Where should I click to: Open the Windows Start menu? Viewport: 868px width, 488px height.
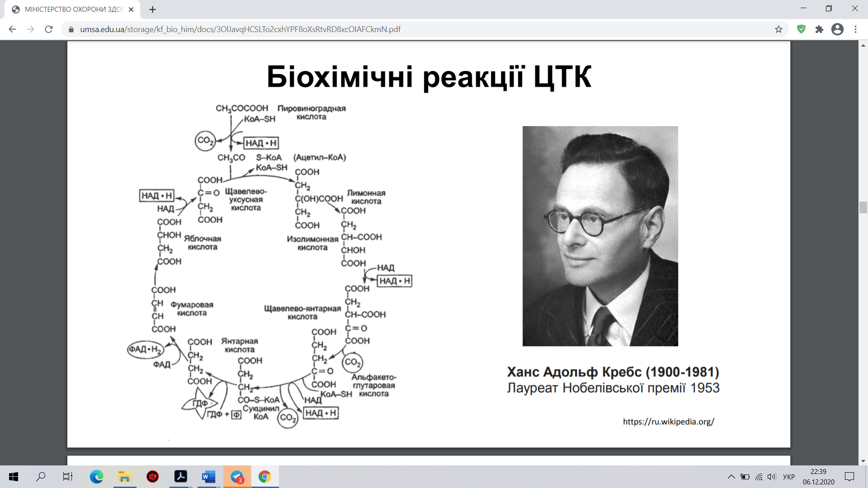click(x=14, y=477)
